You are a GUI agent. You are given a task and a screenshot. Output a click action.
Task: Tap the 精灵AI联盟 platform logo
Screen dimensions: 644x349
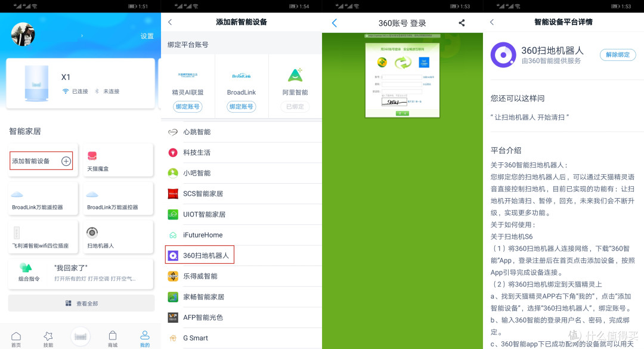click(x=188, y=75)
